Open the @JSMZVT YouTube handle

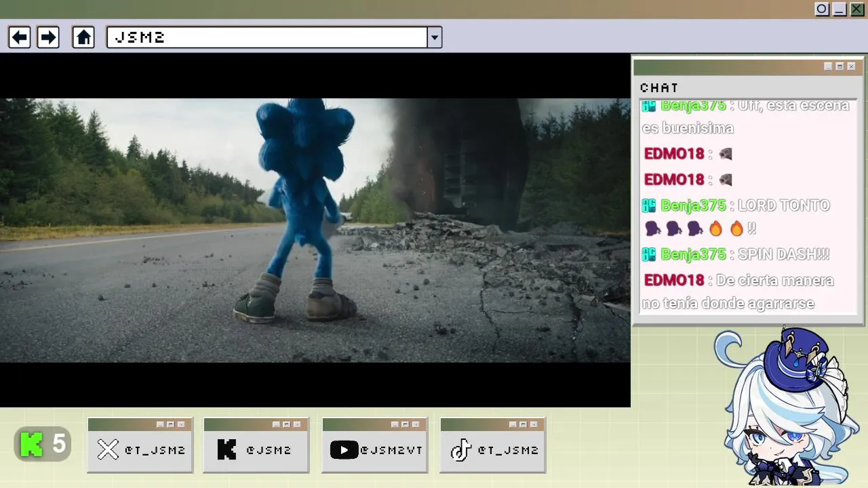point(391,450)
